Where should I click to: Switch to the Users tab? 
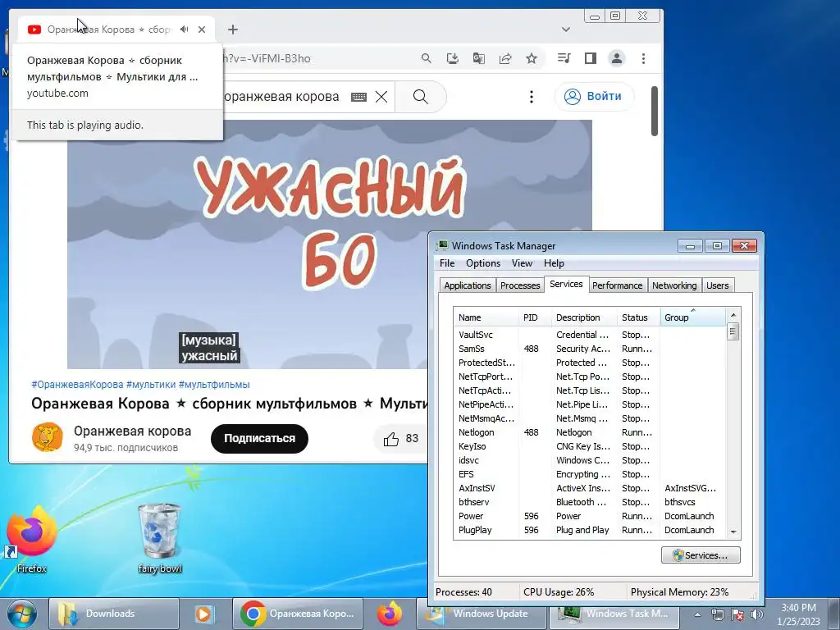tap(717, 285)
